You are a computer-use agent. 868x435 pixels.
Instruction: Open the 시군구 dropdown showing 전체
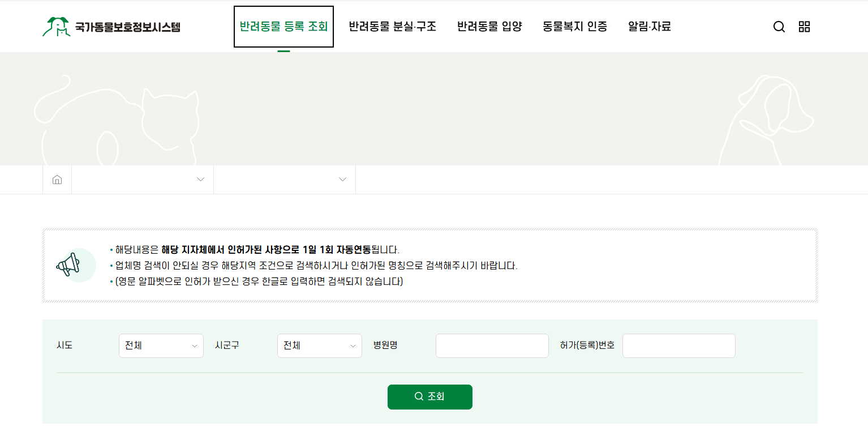pos(319,346)
